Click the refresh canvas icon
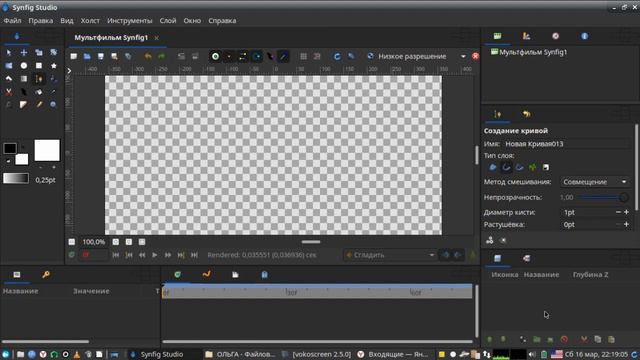This screenshot has height=360, width=640. tap(337, 56)
